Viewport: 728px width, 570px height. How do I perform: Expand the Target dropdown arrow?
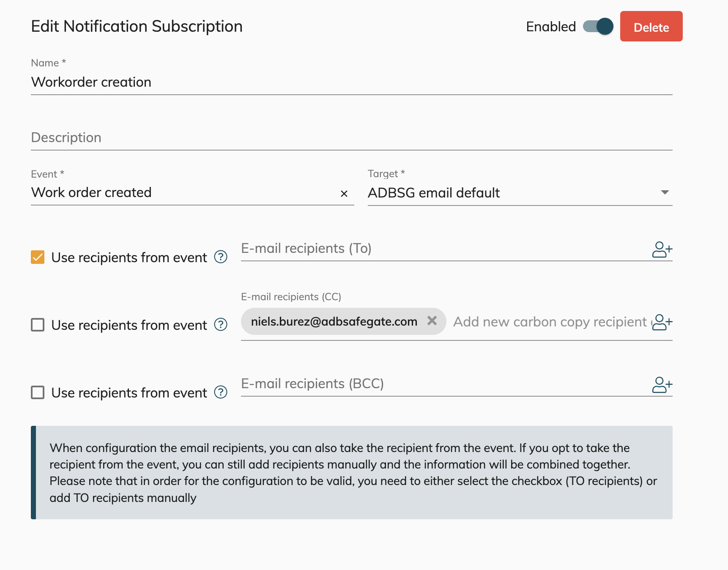coord(665,192)
